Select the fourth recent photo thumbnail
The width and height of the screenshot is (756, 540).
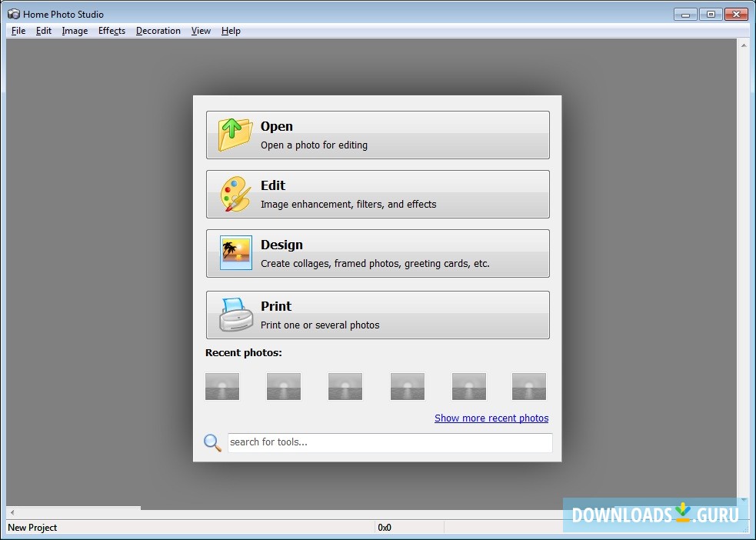tap(408, 387)
